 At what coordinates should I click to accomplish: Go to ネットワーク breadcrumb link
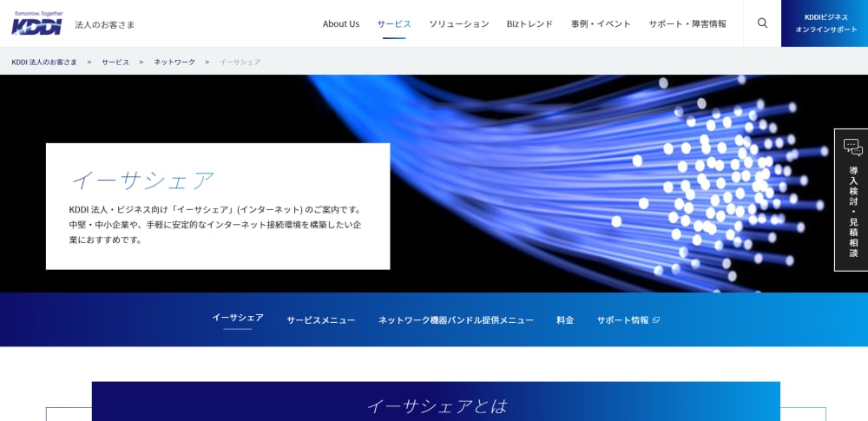174,62
